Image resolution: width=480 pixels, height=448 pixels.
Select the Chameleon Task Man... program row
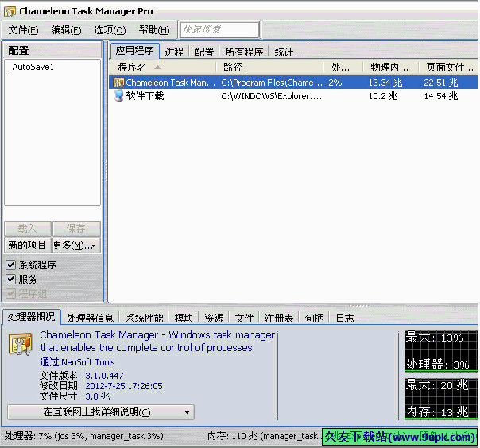pyautogui.click(x=293, y=83)
